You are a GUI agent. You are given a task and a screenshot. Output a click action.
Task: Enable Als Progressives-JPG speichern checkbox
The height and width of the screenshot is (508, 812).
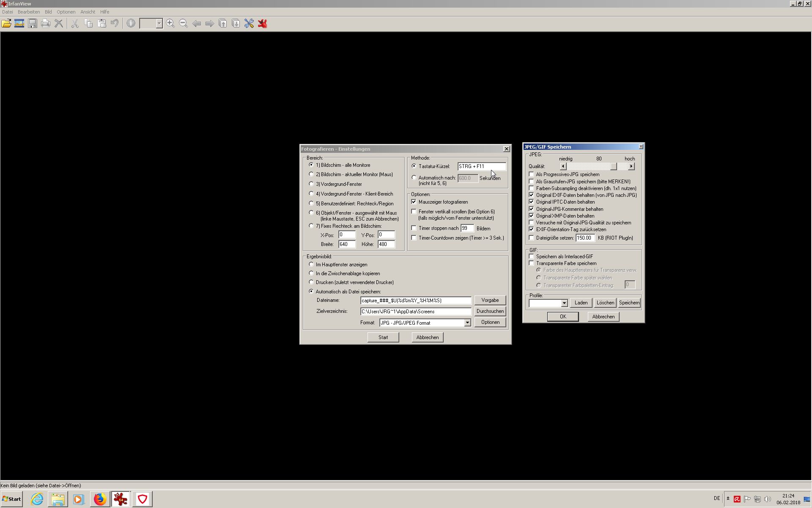coord(532,174)
